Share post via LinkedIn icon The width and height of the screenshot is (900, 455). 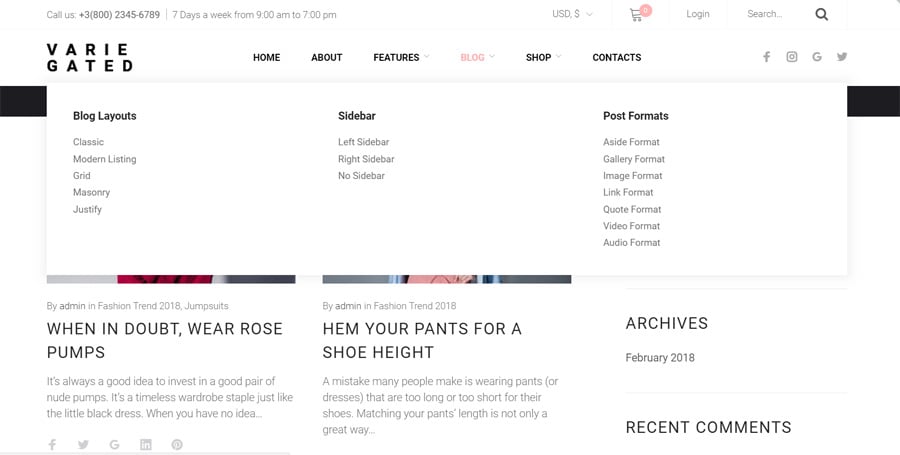click(145, 444)
